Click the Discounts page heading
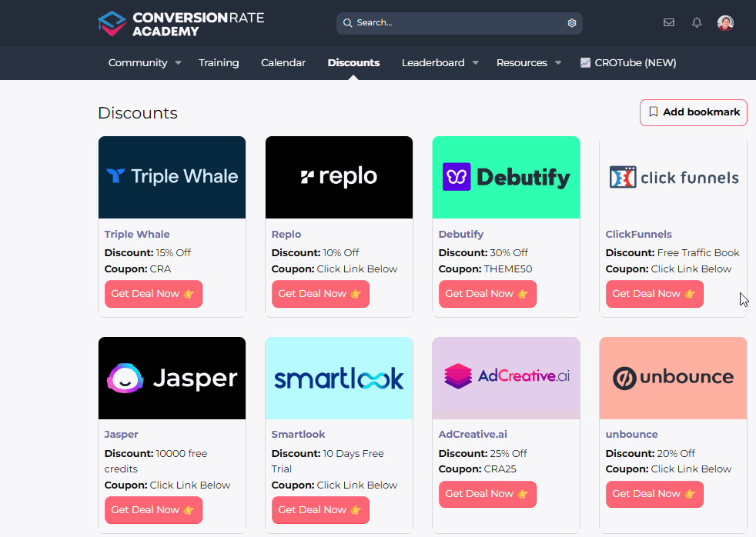 coord(138,112)
